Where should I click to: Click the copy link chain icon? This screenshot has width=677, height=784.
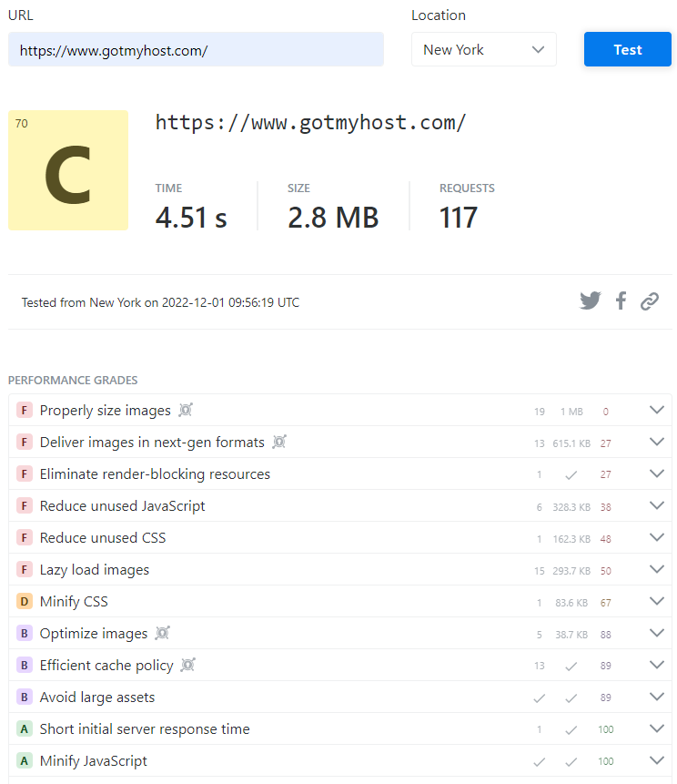(x=649, y=301)
